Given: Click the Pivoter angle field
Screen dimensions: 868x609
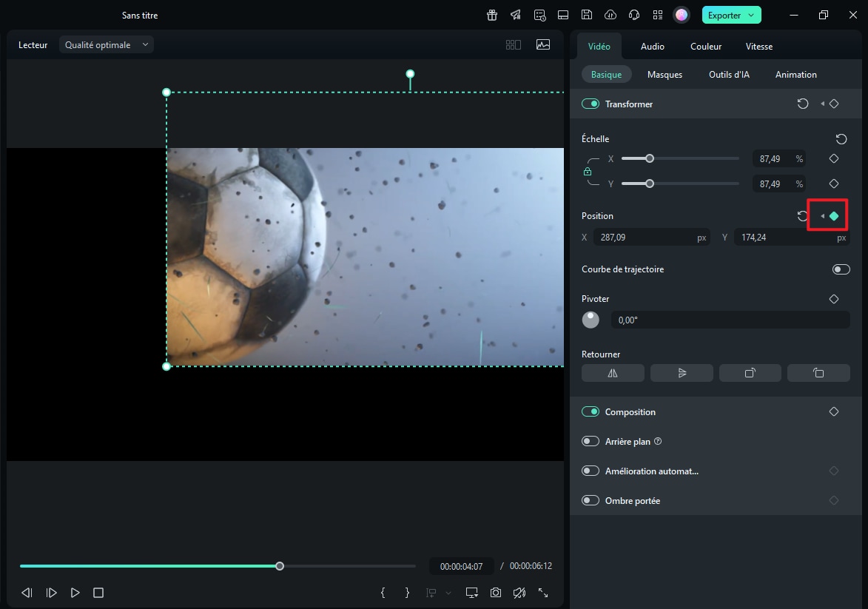Looking at the screenshot, I should [x=730, y=320].
